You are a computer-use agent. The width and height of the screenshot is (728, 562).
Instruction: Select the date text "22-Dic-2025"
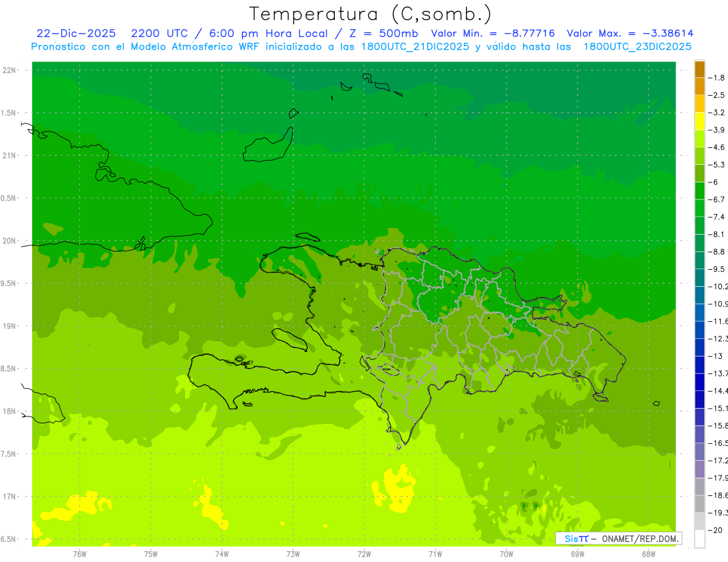(76, 33)
